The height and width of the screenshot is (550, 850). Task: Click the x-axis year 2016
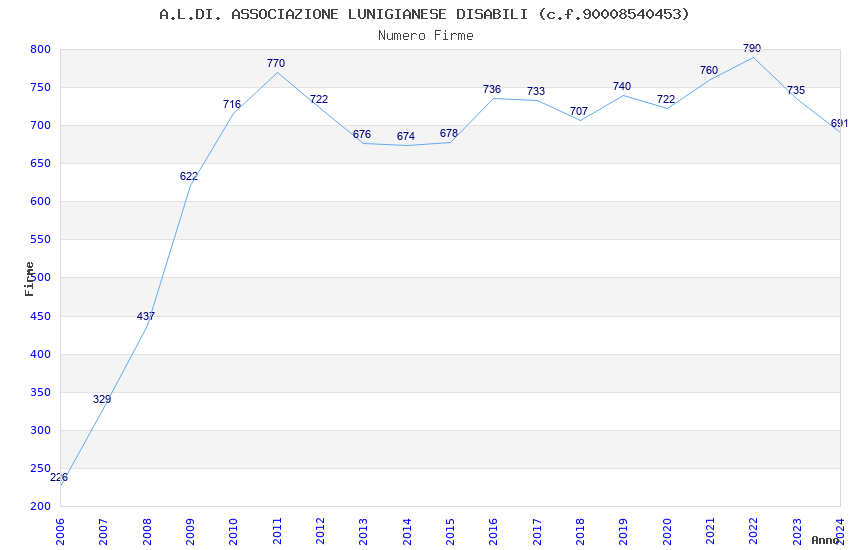click(x=493, y=531)
